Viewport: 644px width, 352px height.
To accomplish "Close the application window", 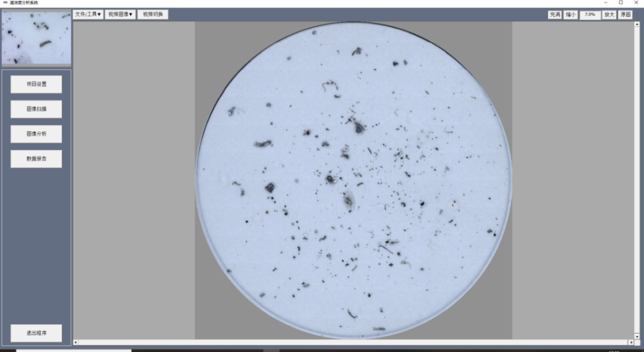I will (x=636, y=3).
